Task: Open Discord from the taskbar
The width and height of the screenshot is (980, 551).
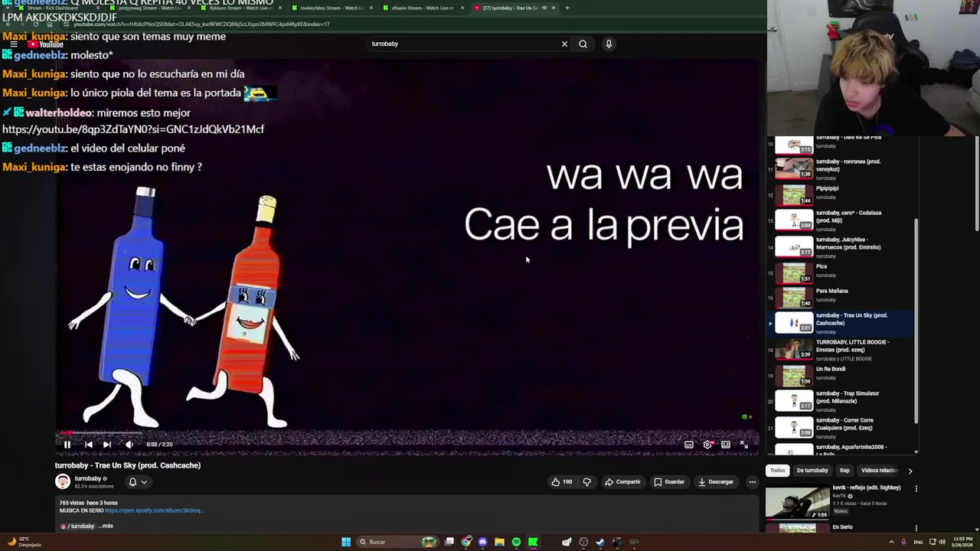Action: pos(482,542)
